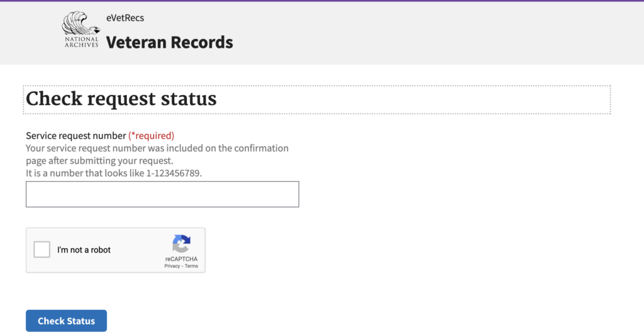Click the example number text 1-123456789

click(x=173, y=173)
